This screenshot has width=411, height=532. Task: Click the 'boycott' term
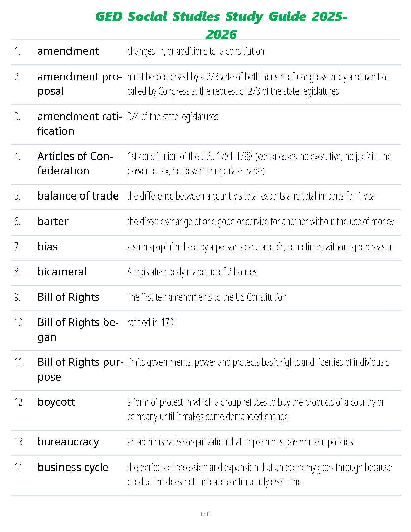(56, 402)
